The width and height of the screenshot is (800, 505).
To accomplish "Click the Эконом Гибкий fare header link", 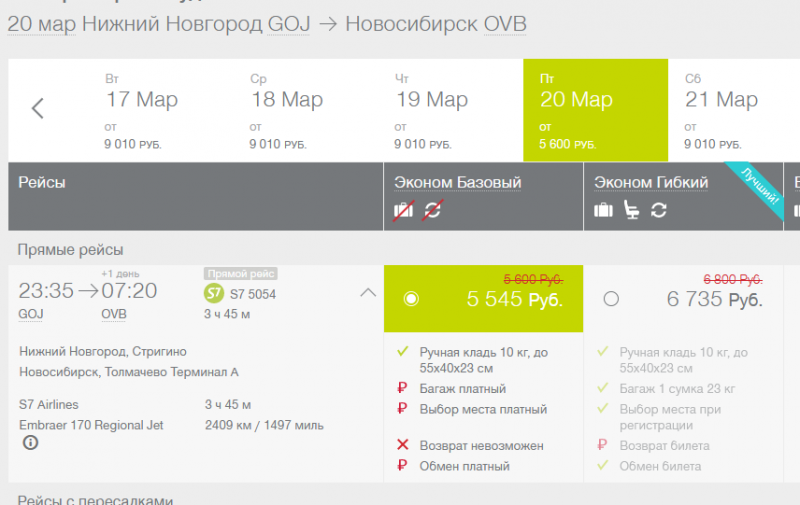I will tap(651, 183).
